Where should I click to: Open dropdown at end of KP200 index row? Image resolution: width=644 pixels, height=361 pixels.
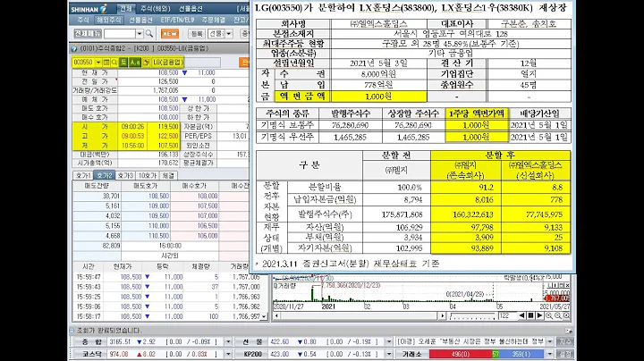point(388,354)
